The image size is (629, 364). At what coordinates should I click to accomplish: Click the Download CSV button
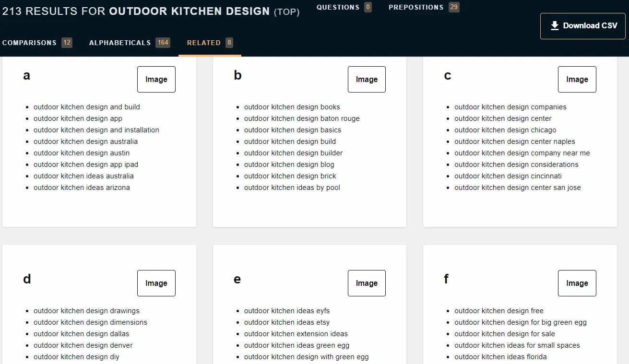(x=583, y=26)
